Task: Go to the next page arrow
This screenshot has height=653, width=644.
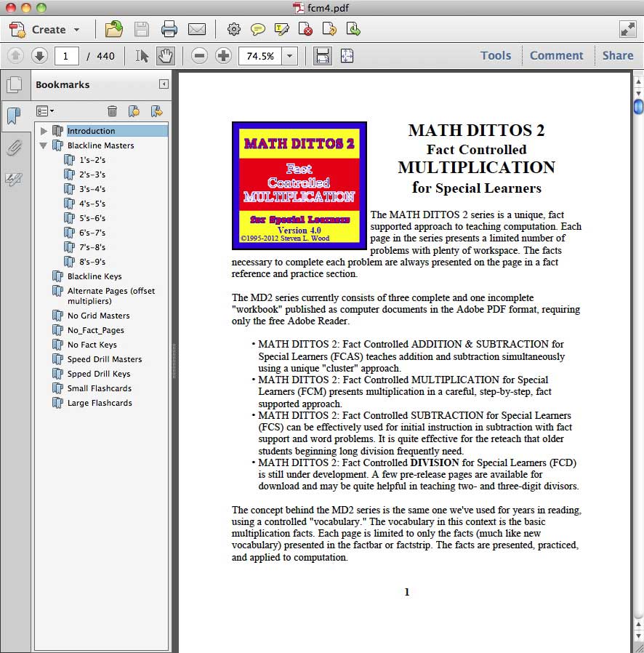Action: (x=39, y=56)
